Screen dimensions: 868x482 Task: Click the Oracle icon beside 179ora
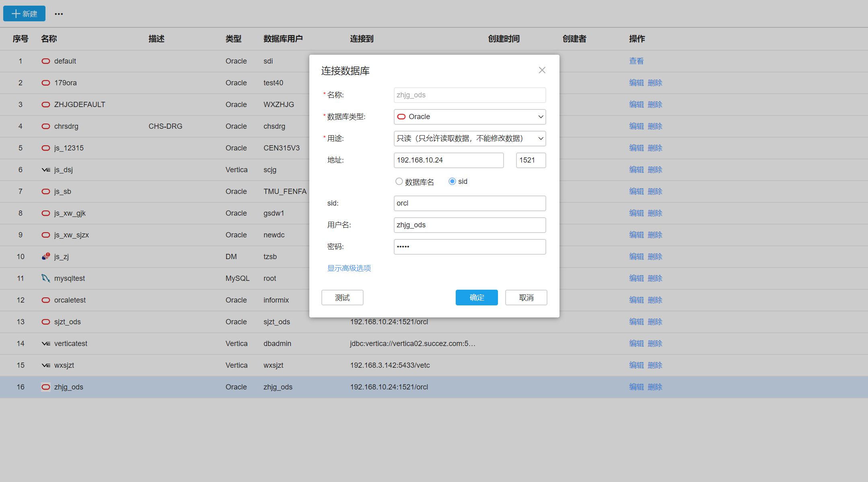[x=46, y=83]
